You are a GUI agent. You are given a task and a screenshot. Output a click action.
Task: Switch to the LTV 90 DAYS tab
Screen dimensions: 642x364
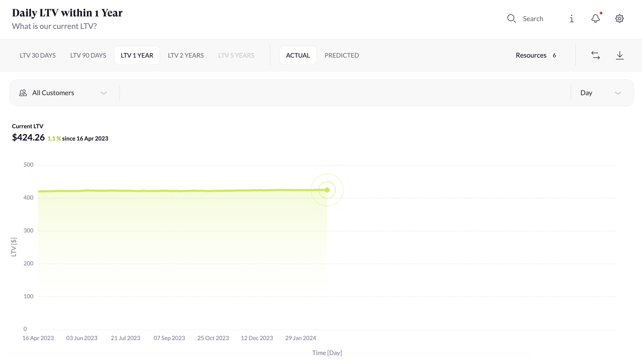tap(88, 55)
